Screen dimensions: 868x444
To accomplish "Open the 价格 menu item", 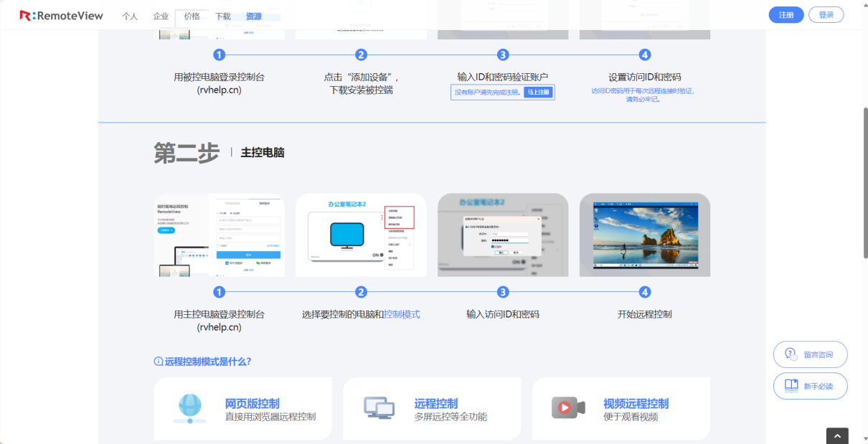I will tap(192, 16).
